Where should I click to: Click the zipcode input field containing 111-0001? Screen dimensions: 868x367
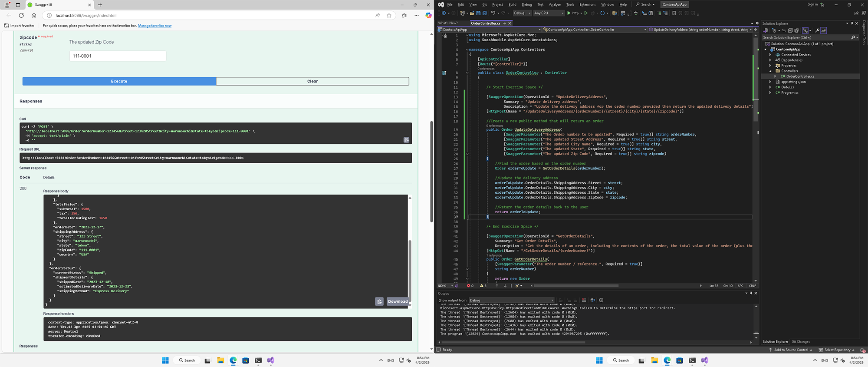point(118,56)
